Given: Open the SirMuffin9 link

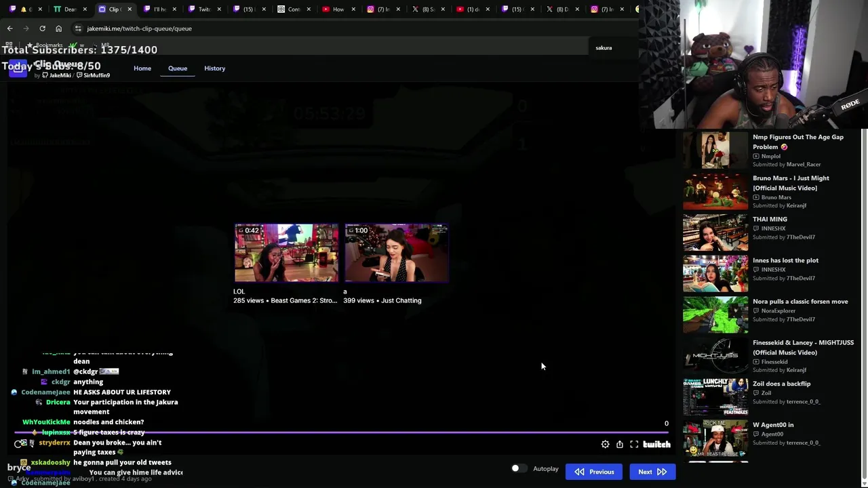Looking at the screenshot, I should 93,75.
